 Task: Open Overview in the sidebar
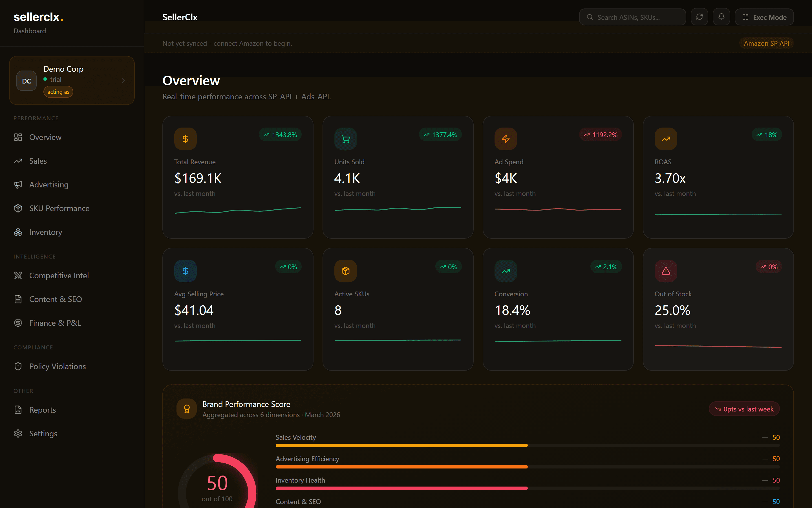click(x=72, y=137)
